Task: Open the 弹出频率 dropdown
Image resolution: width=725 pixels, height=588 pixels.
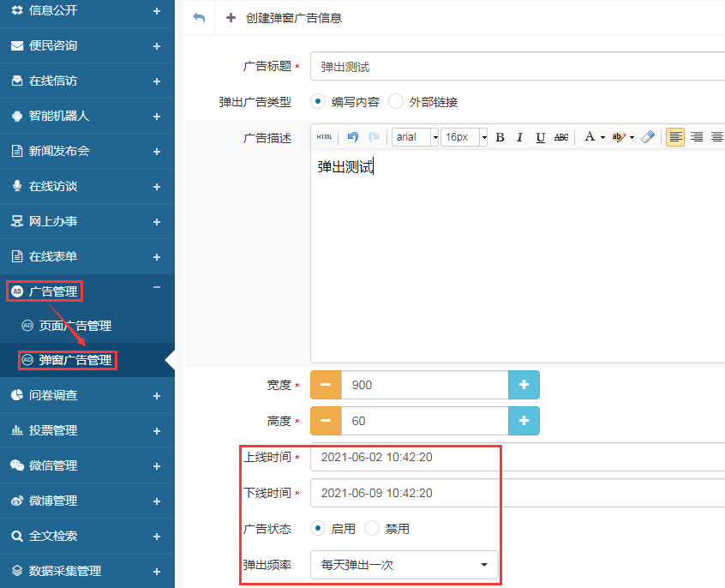Action: (404, 565)
